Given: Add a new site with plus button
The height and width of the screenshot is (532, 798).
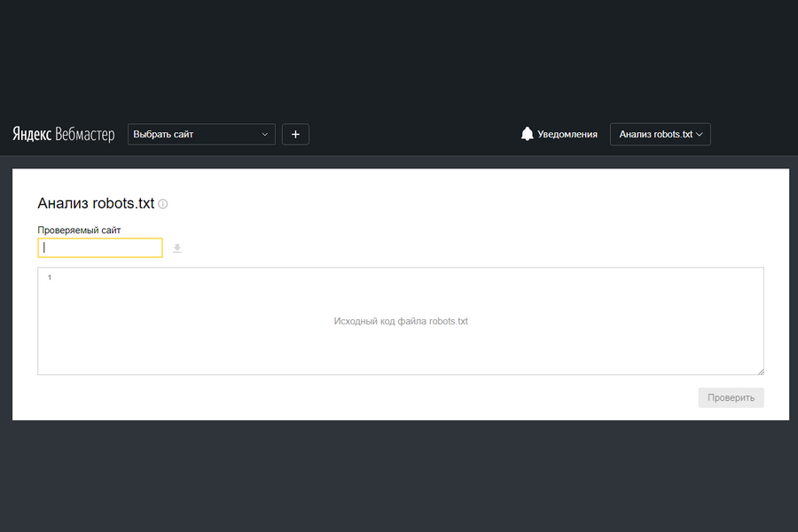Looking at the screenshot, I should [x=295, y=135].
